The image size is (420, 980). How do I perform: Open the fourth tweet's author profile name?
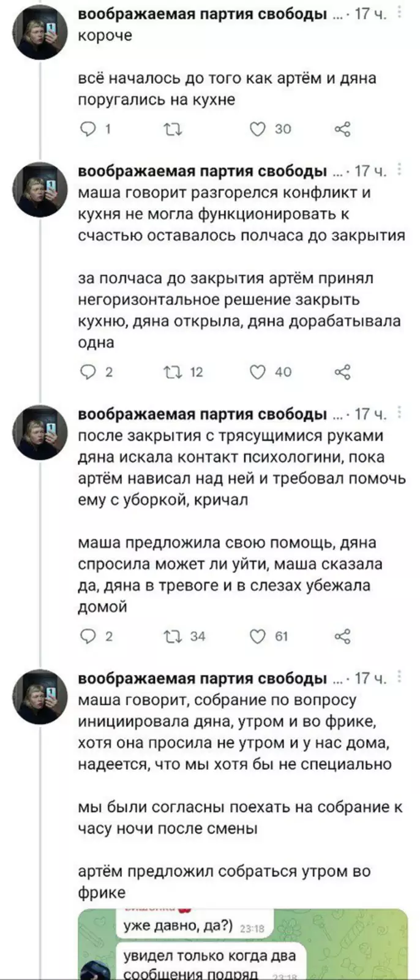coord(202,678)
